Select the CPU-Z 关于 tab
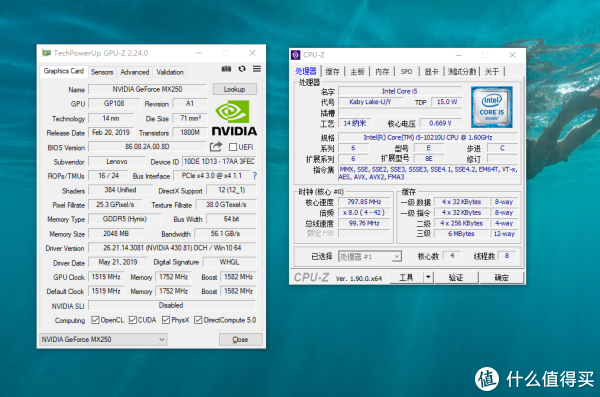 point(492,72)
